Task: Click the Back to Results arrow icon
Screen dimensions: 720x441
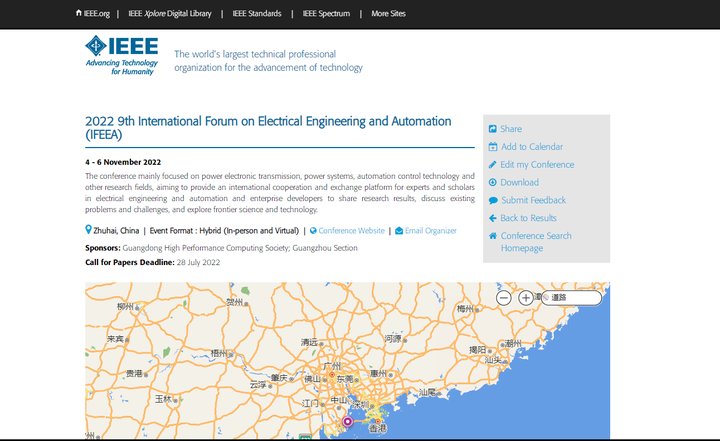Action: (493, 218)
